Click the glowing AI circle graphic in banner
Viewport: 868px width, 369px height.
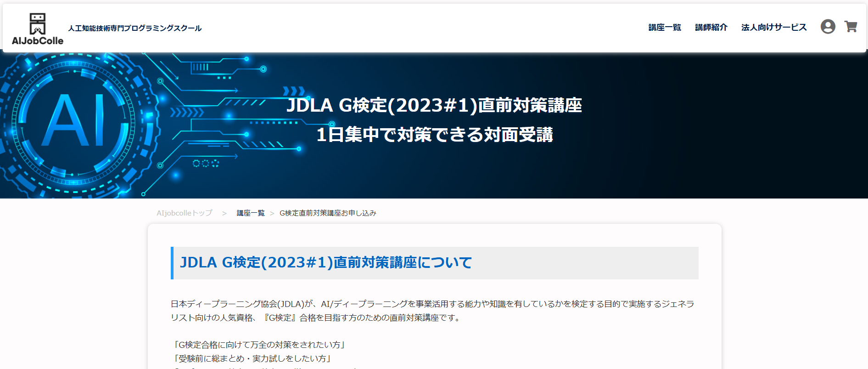click(73, 122)
